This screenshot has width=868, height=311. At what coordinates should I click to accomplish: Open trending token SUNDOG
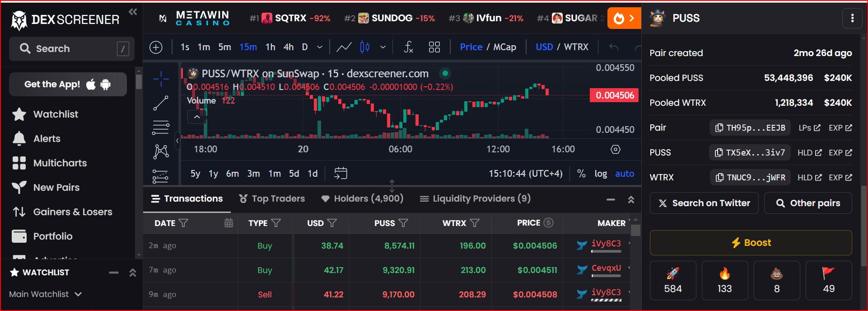(x=390, y=18)
